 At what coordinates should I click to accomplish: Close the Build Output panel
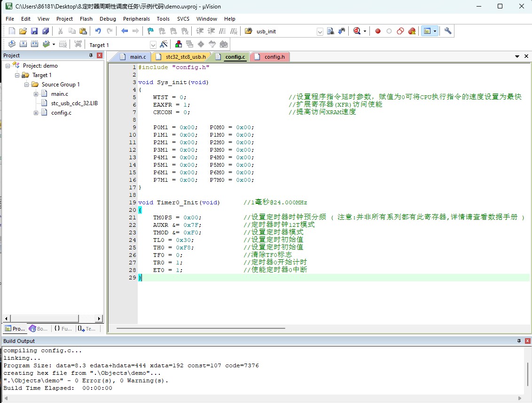(528, 341)
